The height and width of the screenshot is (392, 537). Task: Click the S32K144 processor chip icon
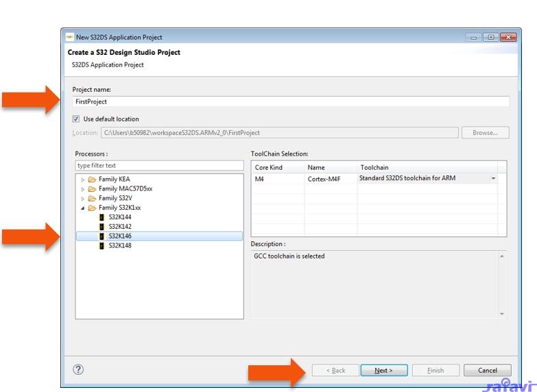pos(102,217)
